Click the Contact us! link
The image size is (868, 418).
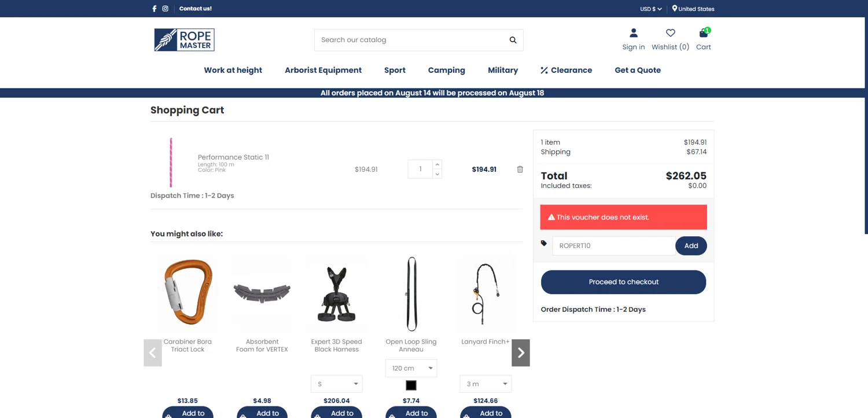pyautogui.click(x=196, y=9)
